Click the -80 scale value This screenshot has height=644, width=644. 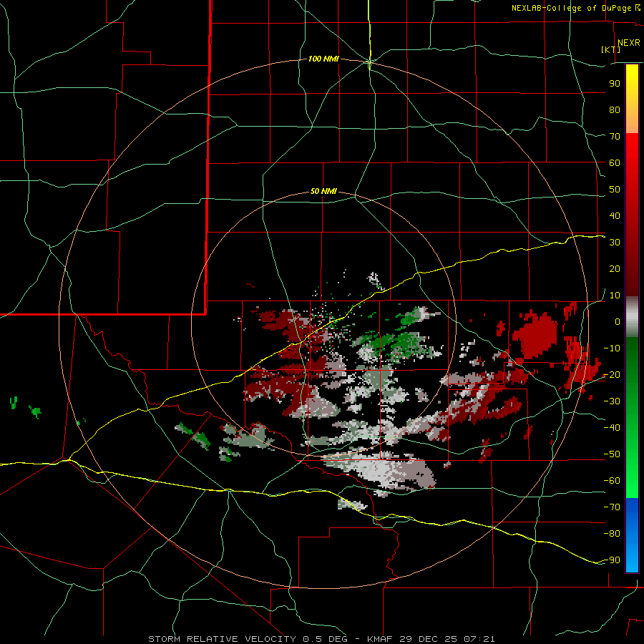[x=612, y=534]
